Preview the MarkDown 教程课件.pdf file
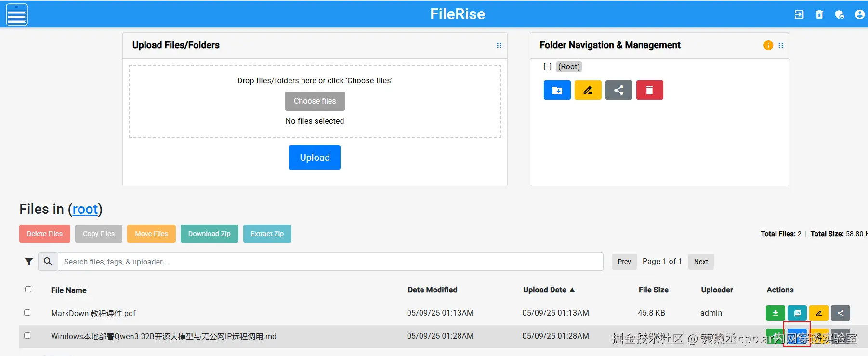This screenshot has height=356, width=868. click(797, 313)
